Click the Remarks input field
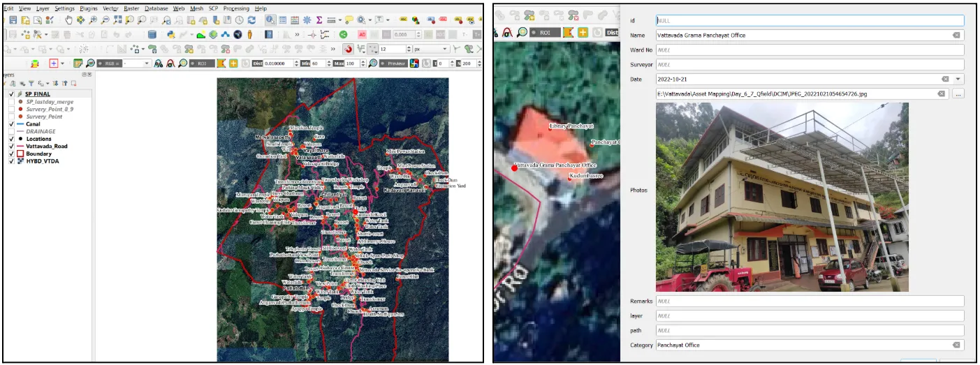 pyautogui.click(x=810, y=301)
